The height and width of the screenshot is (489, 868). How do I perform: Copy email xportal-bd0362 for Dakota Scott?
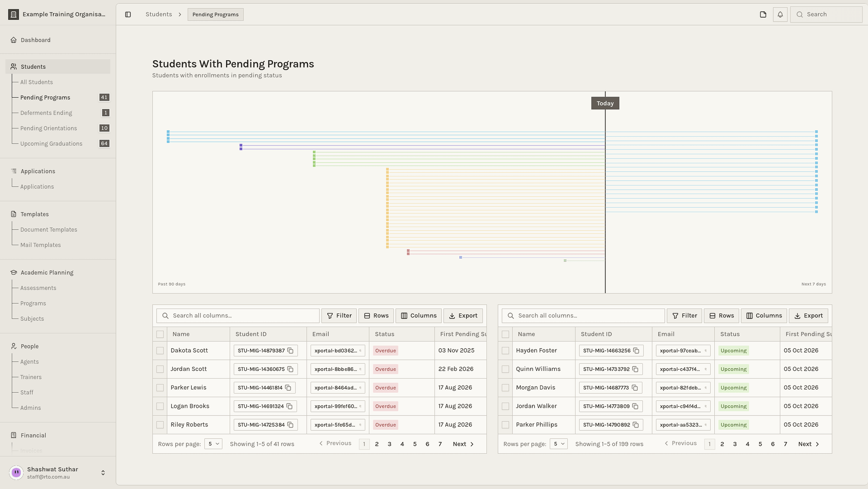click(x=360, y=350)
